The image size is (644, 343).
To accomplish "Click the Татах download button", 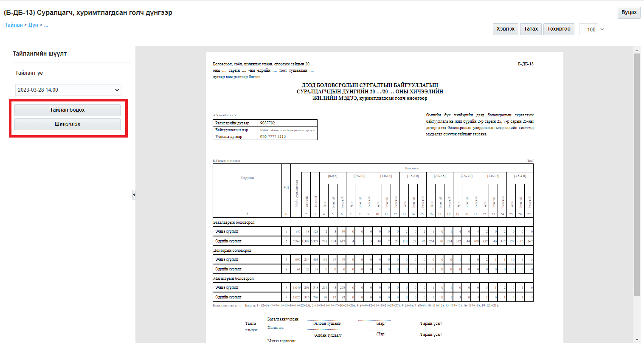I will 531,29.
